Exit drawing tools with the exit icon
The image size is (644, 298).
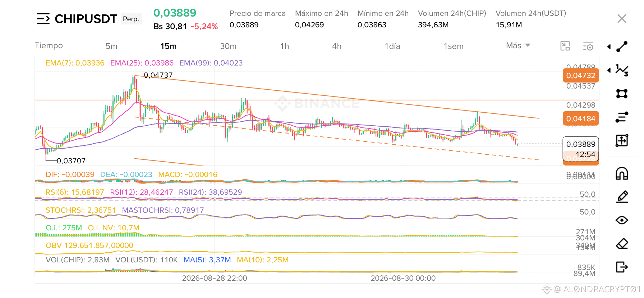click(x=622, y=267)
